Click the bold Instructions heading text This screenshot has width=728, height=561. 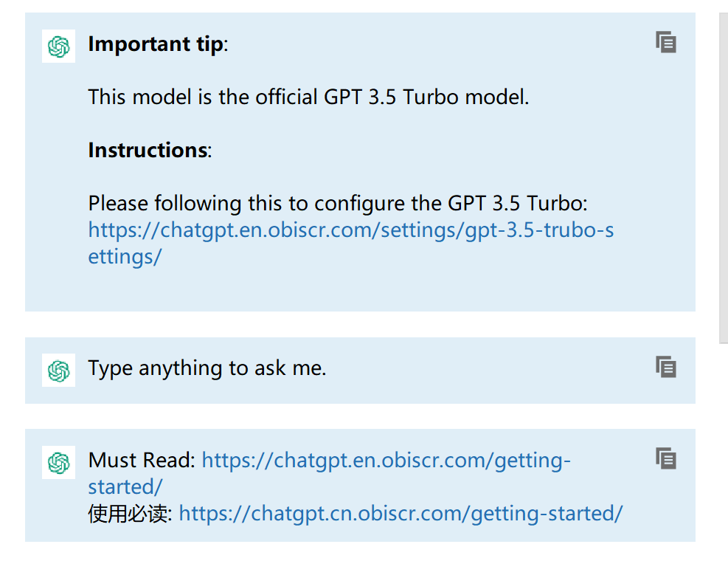pos(149,150)
